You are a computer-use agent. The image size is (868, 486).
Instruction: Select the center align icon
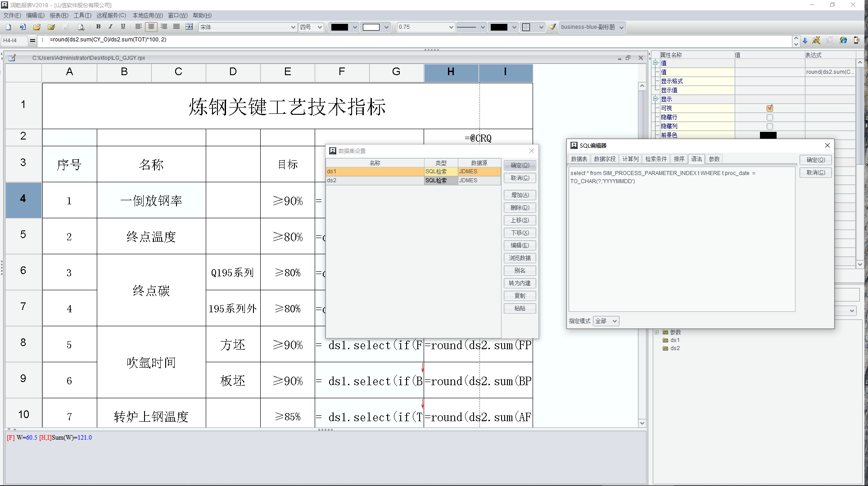[x=151, y=27]
